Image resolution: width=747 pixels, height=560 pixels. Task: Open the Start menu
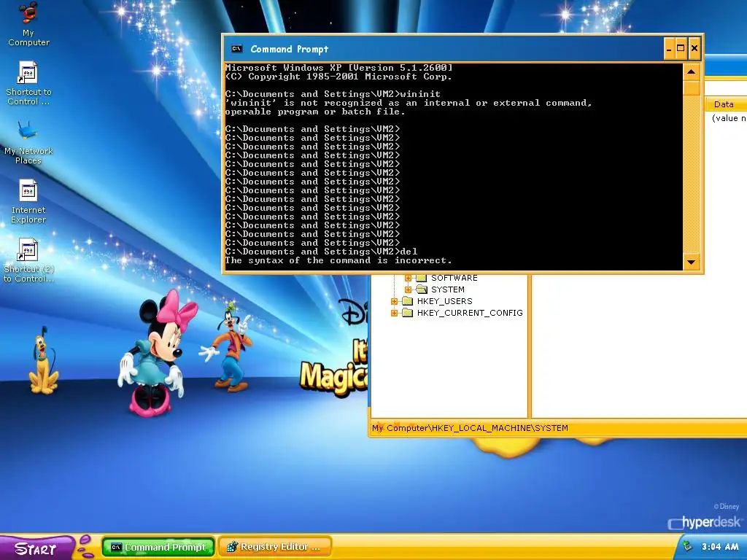click(x=36, y=548)
